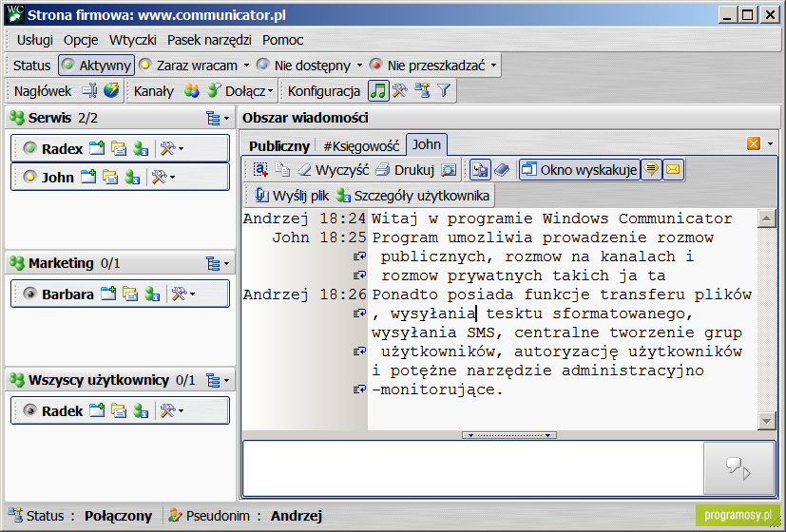
Task: Click Barbara's new message window icon
Action: point(108,294)
